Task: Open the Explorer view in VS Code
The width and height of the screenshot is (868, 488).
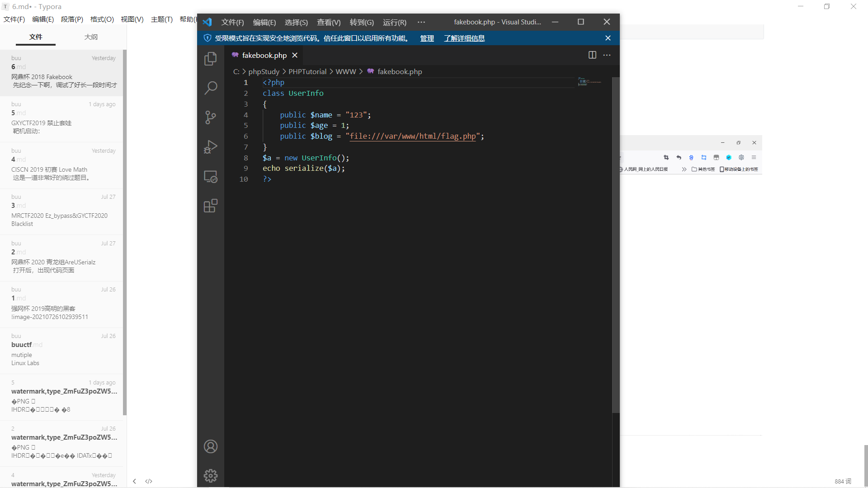Action: click(211, 59)
